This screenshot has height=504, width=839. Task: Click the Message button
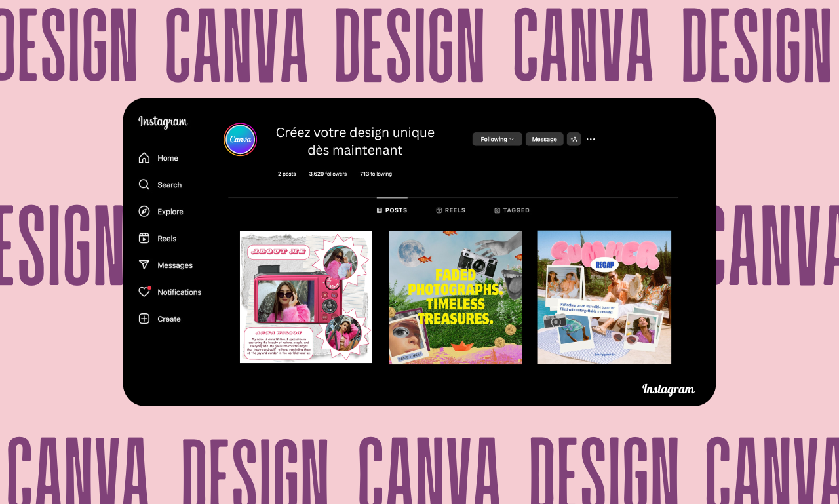point(544,139)
